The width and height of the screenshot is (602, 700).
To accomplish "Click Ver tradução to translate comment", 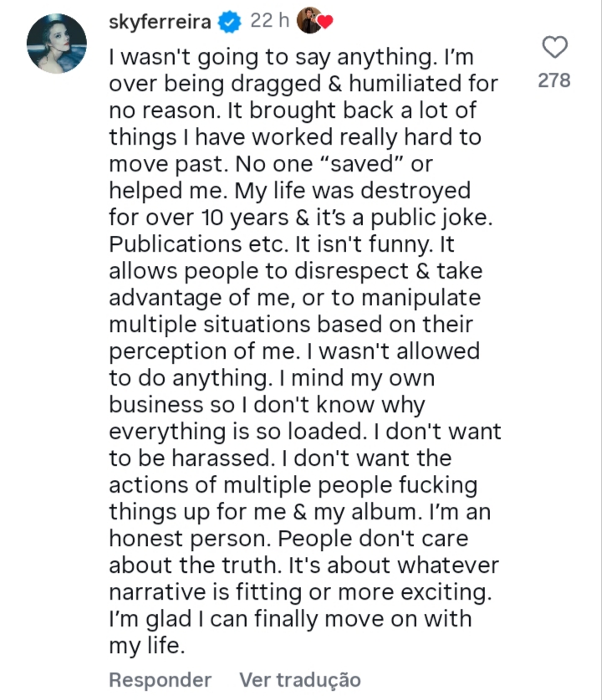I will [x=300, y=679].
